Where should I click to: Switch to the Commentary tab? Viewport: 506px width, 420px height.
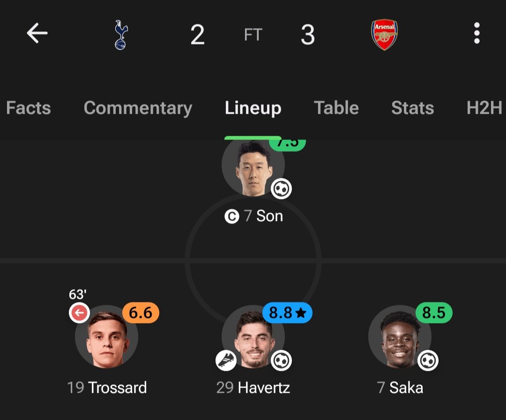138,108
